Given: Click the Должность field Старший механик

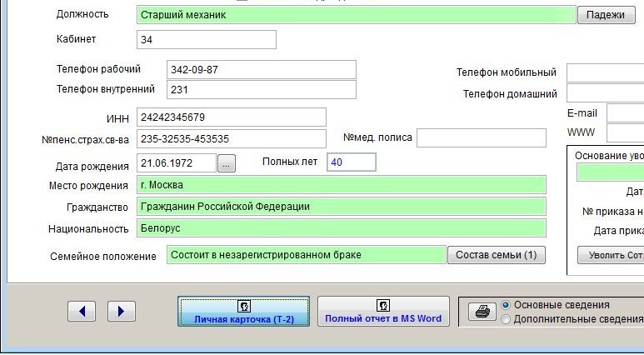Looking at the screenshot, I should (x=356, y=15).
